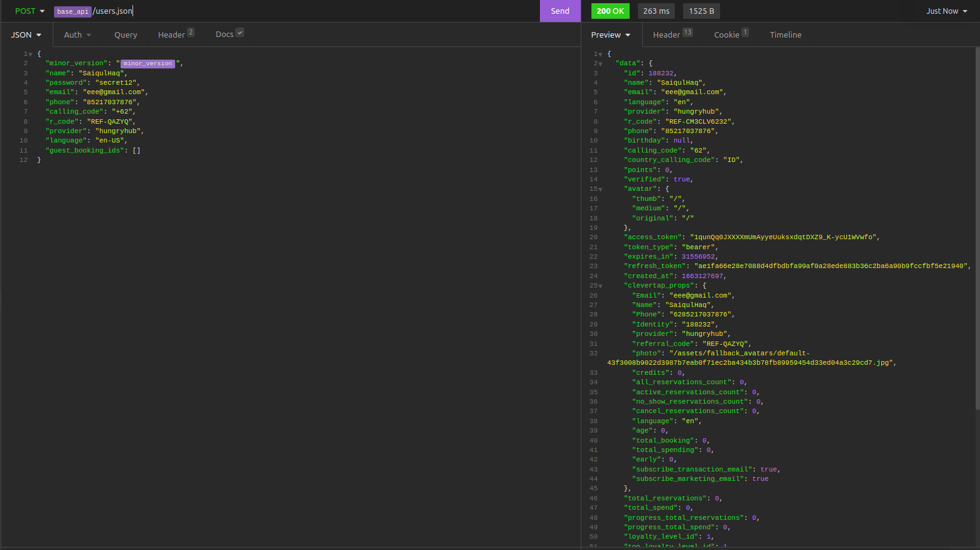This screenshot has width=980, height=550.
Task: Open the Just Now response history dropdown
Action: coord(946,11)
